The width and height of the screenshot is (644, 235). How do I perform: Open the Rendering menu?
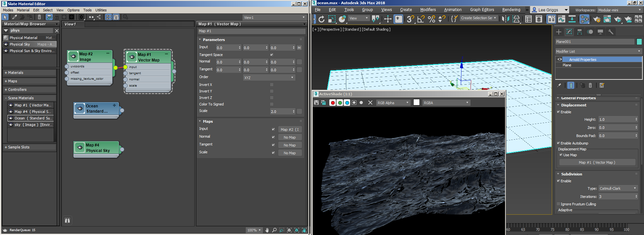coord(511,10)
